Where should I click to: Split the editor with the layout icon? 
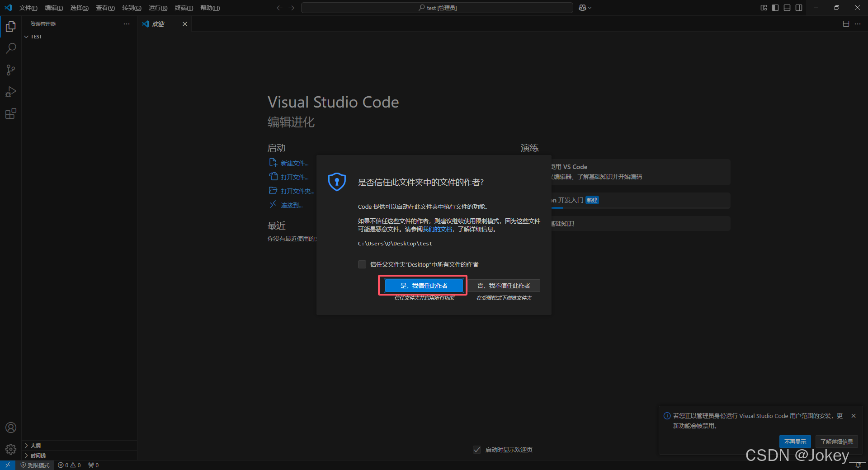846,24
